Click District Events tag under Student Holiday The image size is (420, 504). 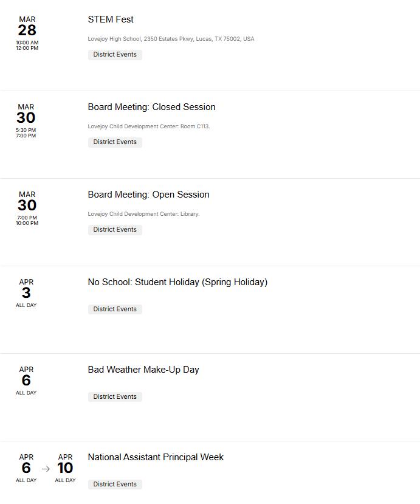[x=115, y=309]
